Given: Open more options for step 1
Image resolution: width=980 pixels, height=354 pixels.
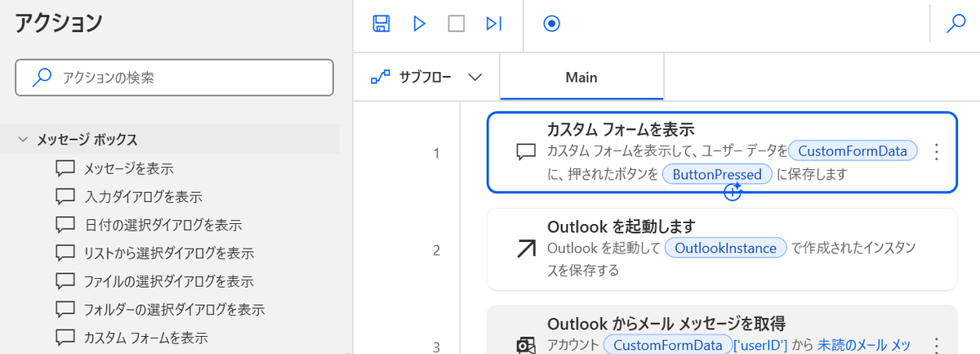Looking at the screenshot, I should pos(937,152).
